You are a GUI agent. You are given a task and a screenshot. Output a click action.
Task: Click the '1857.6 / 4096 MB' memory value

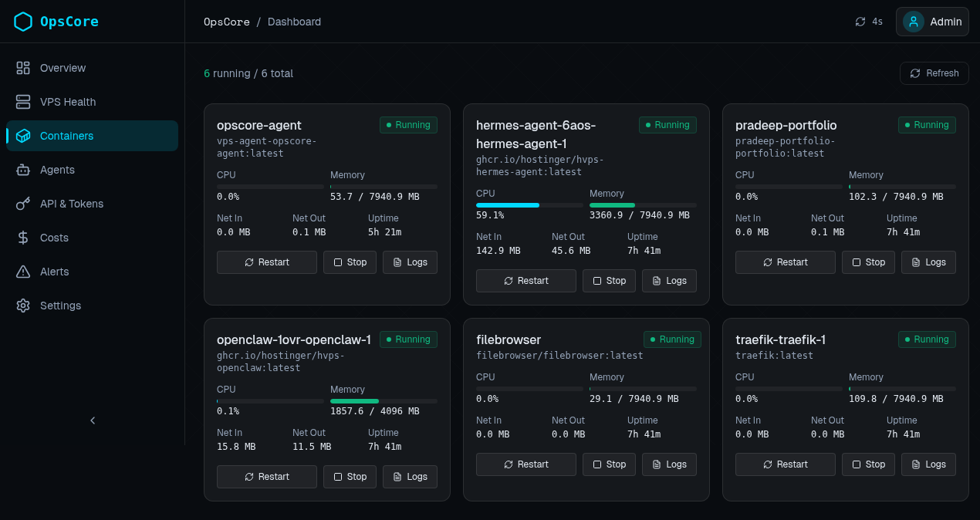375,411
